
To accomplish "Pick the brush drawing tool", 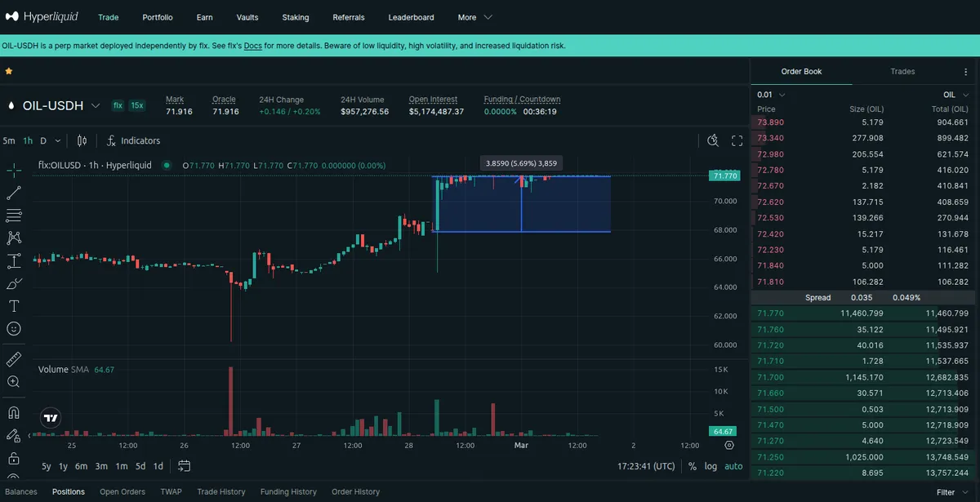I will click(14, 284).
